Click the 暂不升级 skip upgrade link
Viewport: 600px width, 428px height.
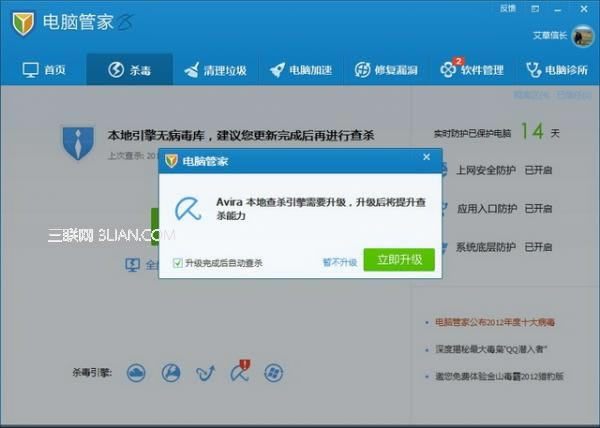coord(339,262)
